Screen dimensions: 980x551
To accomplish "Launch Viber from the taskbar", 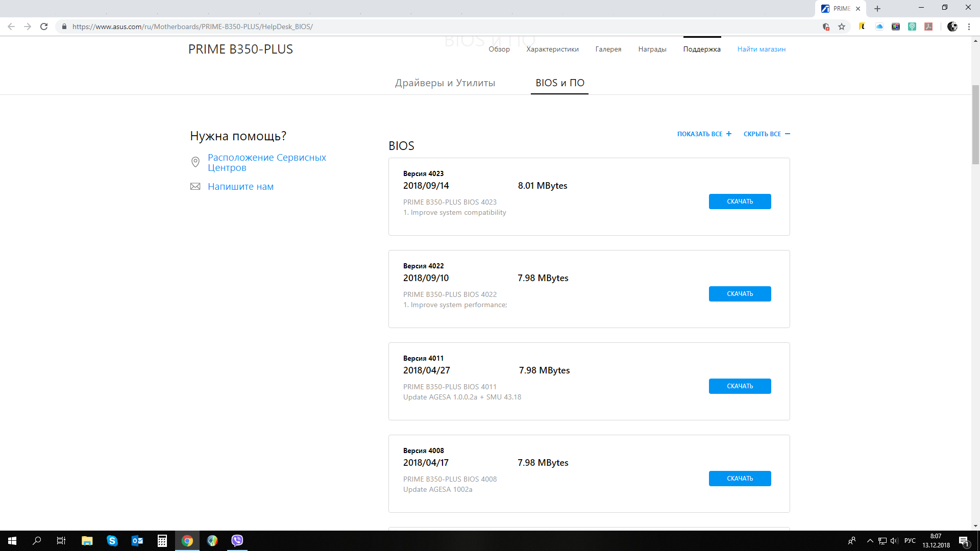I will click(x=237, y=541).
